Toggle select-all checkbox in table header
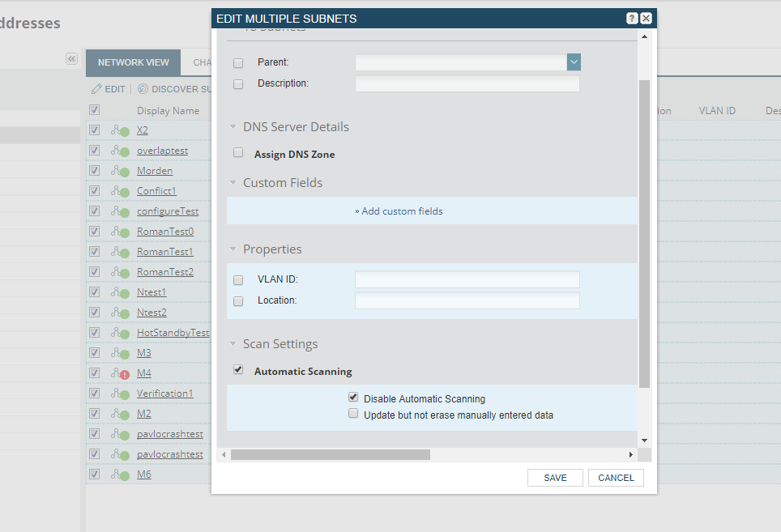This screenshot has width=781, height=532. pyautogui.click(x=94, y=110)
